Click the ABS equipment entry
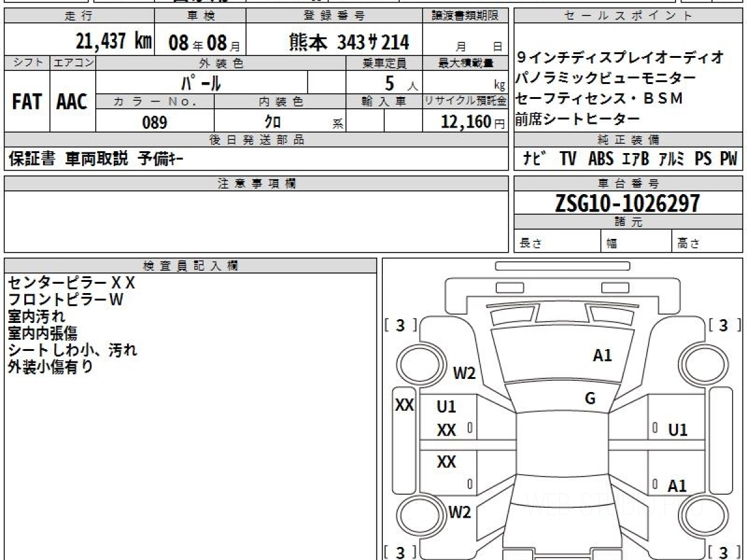The image size is (747, 560). click(601, 159)
